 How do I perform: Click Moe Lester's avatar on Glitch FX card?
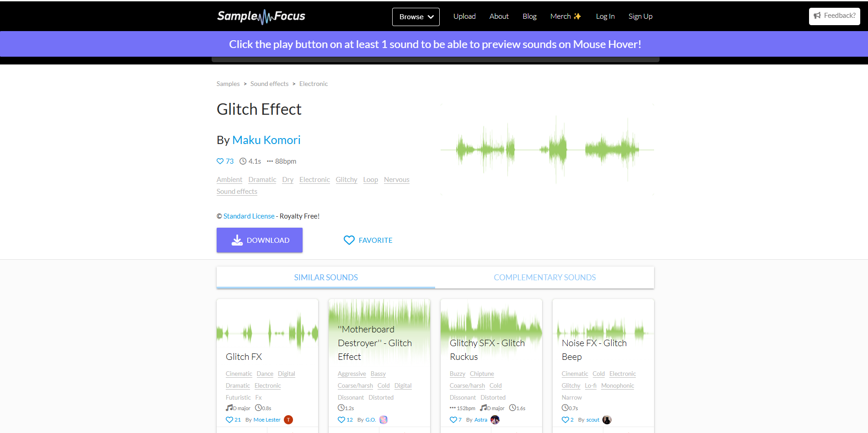pyautogui.click(x=288, y=419)
